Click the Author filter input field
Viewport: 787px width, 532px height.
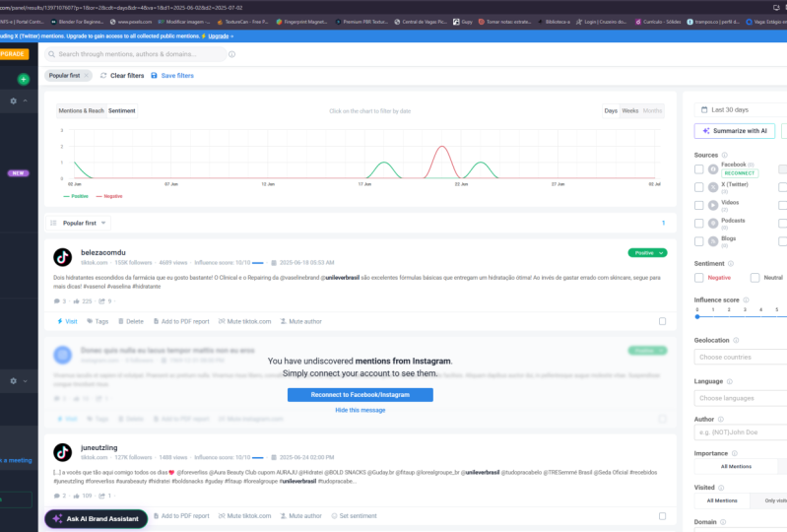[x=741, y=432]
